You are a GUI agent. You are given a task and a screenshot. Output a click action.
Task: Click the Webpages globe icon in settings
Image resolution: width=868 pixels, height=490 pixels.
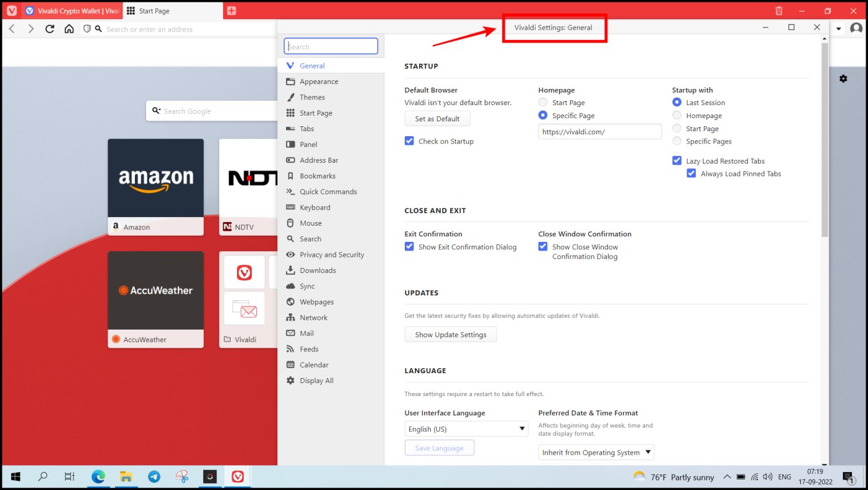click(290, 302)
